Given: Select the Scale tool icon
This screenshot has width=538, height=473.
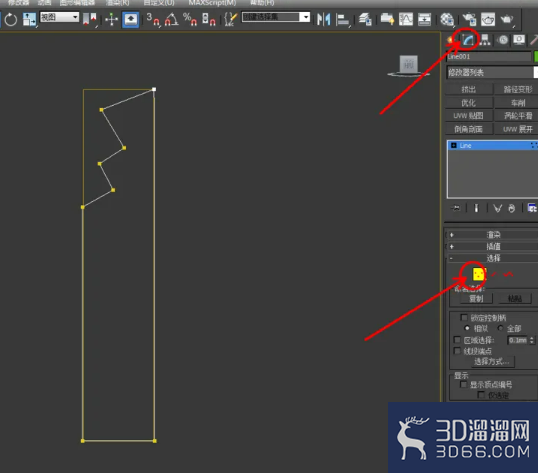Looking at the screenshot, I should click(x=29, y=19).
